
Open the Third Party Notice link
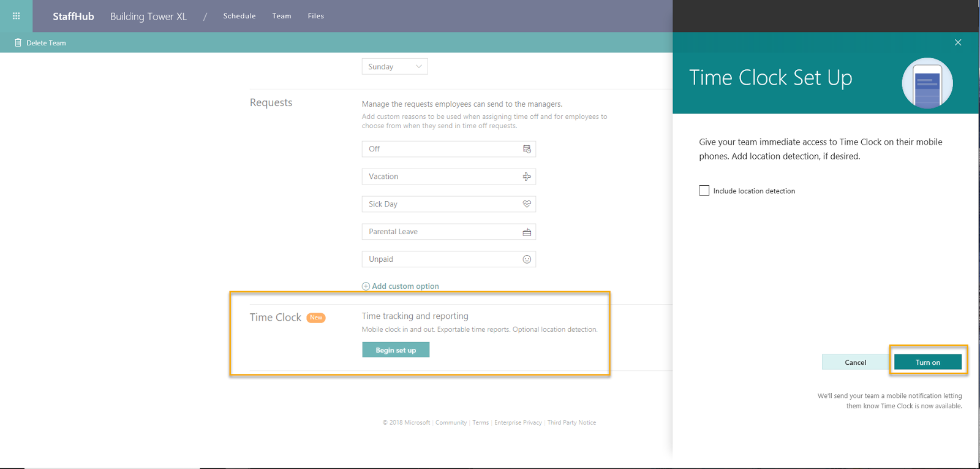(571, 422)
